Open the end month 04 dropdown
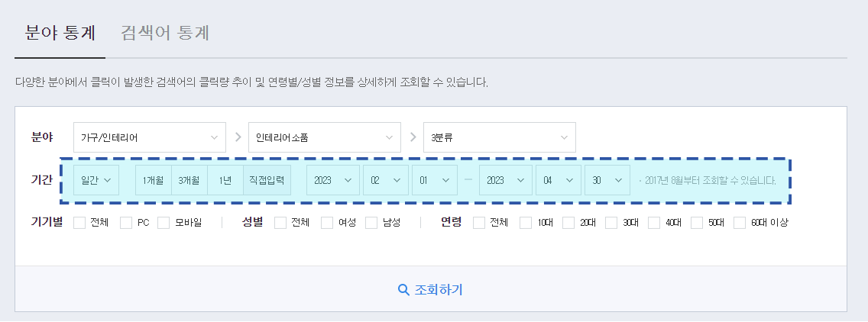Image resolution: width=868 pixels, height=322 pixels. [x=559, y=180]
